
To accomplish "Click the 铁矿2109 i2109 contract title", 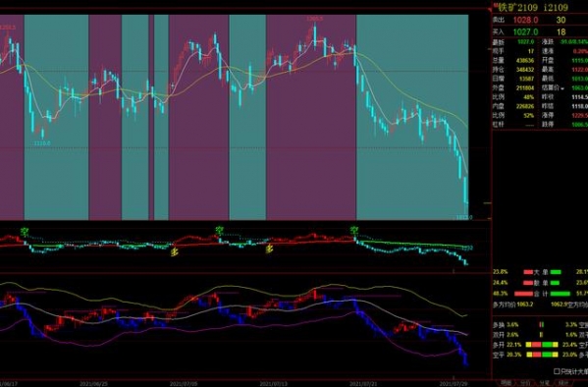I will tap(533, 7).
